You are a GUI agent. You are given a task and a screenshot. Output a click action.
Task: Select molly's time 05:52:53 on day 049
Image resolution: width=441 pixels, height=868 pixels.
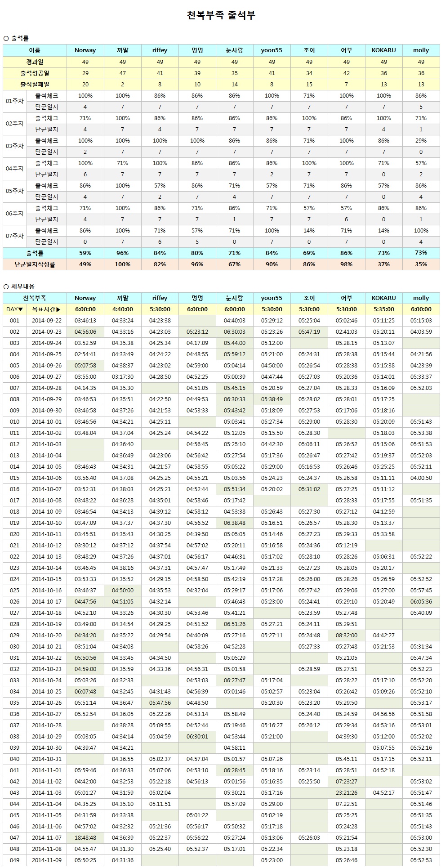[x=421, y=860]
